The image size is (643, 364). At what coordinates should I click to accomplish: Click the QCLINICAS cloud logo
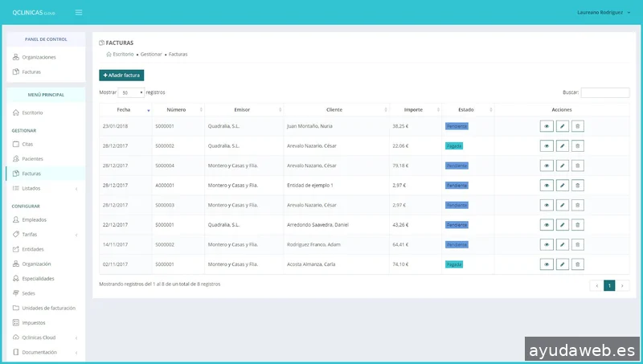pyautogui.click(x=34, y=13)
